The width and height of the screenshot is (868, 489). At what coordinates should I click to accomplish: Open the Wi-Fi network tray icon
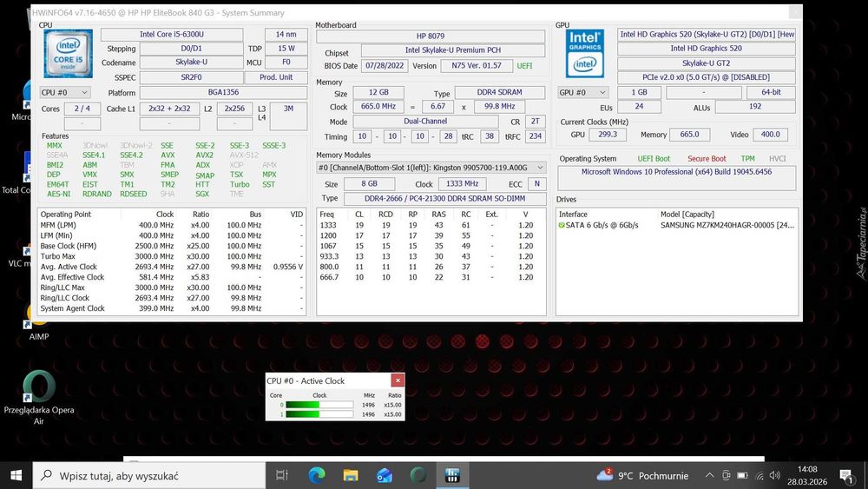tap(759, 475)
